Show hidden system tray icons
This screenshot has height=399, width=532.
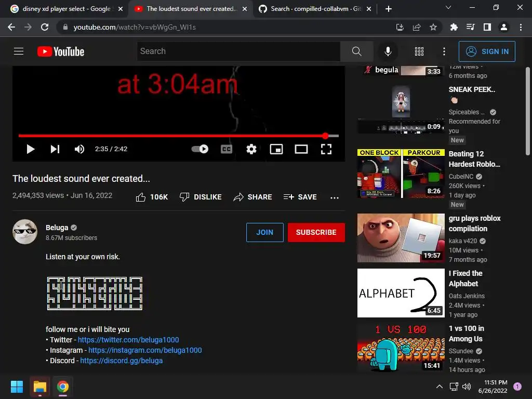439,387
